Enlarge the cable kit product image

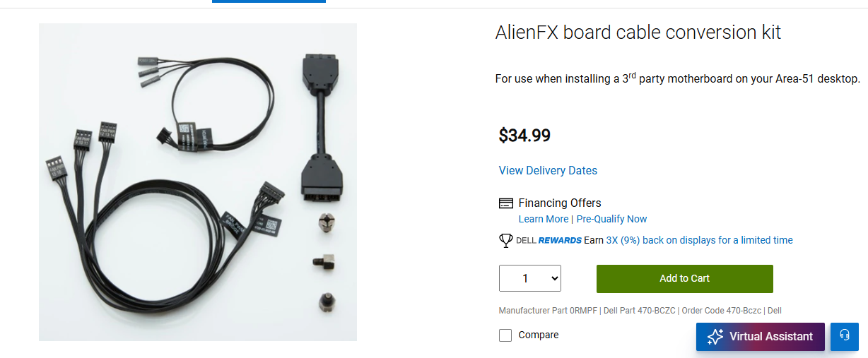198,182
